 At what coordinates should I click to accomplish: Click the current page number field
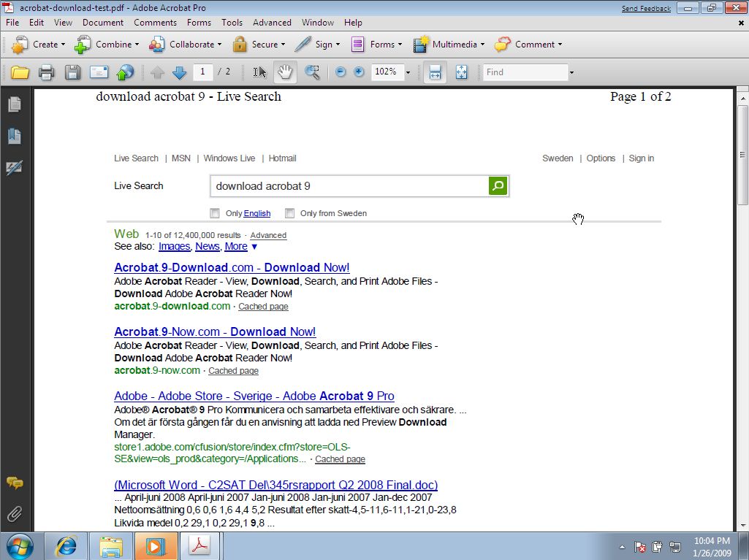(202, 72)
